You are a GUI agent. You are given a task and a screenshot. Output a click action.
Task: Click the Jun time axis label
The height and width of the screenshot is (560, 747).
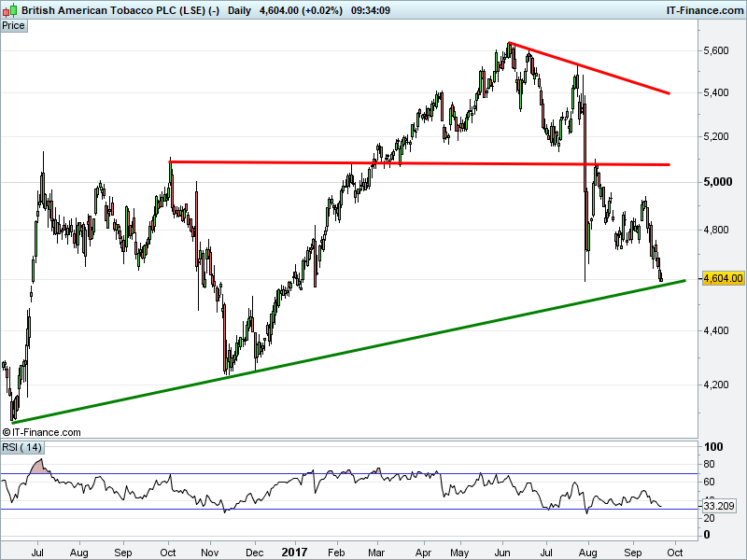tap(502, 553)
